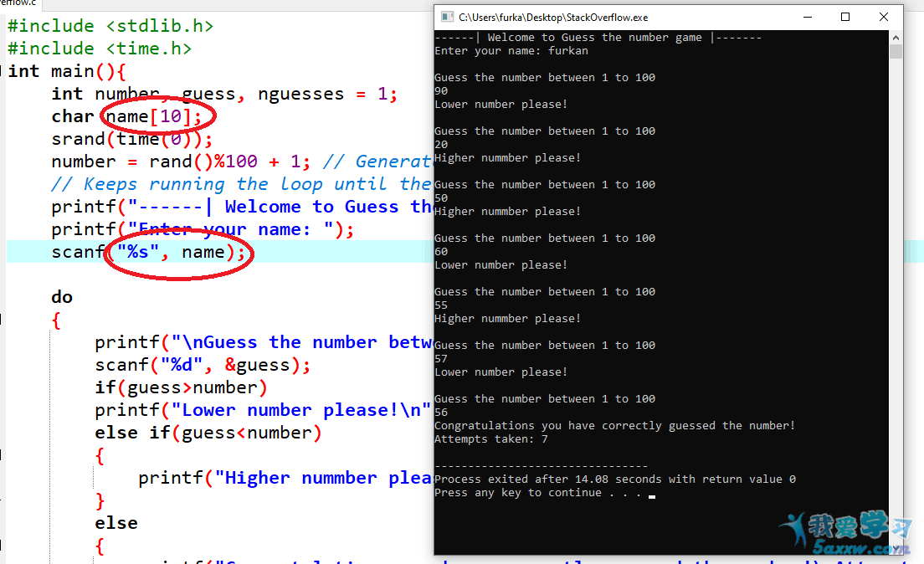This screenshot has height=564, width=924.
Task: Minimize the StackOverflow.exe console window
Action: pos(808,17)
